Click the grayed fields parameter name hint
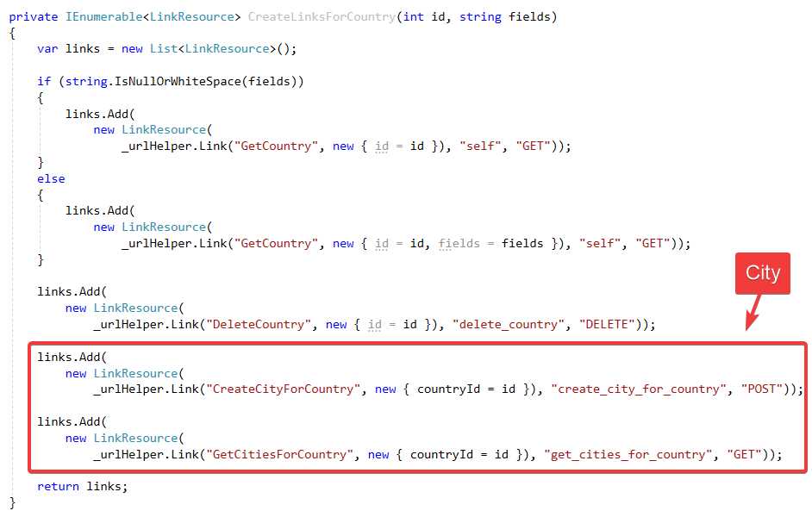 pos(459,243)
